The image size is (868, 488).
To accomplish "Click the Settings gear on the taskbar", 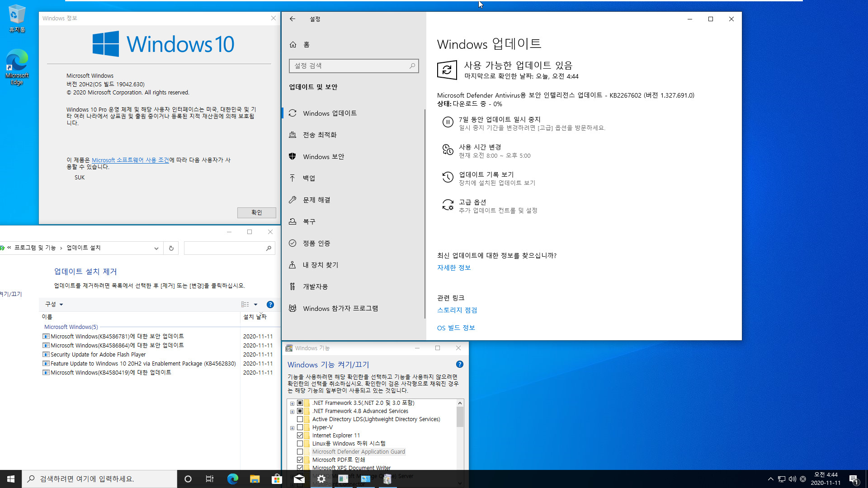I will tap(321, 479).
